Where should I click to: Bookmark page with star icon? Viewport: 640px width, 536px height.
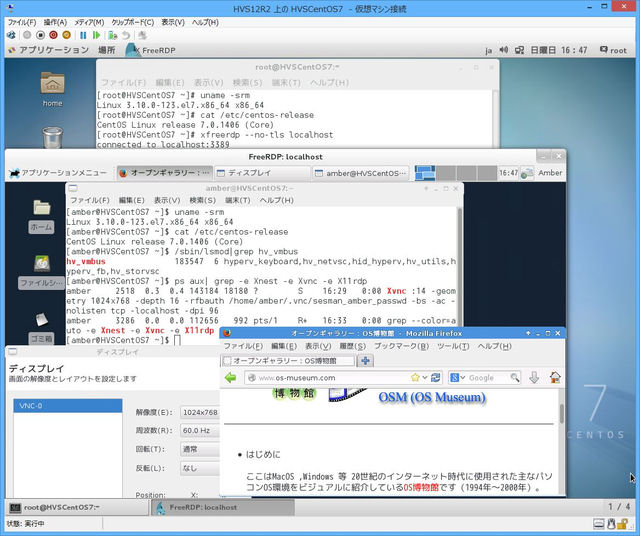click(x=415, y=378)
